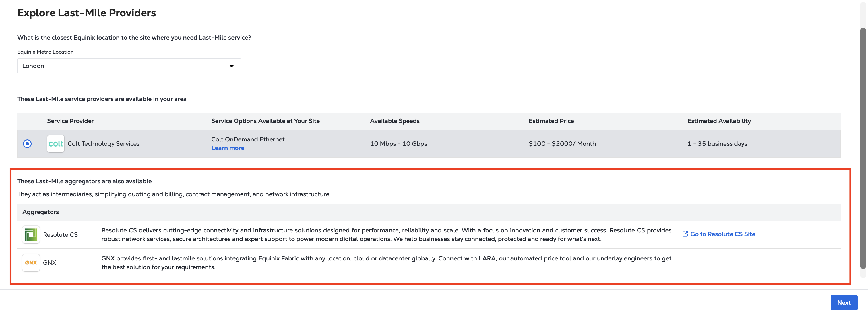Open the Go to Resolute CS Site link
Image resolution: width=868 pixels, height=319 pixels.
point(723,234)
